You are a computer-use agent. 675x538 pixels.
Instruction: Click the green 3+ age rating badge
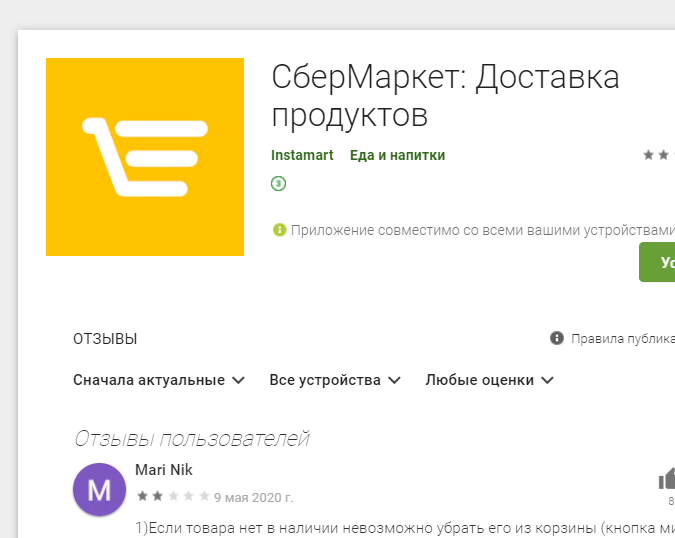279,184
